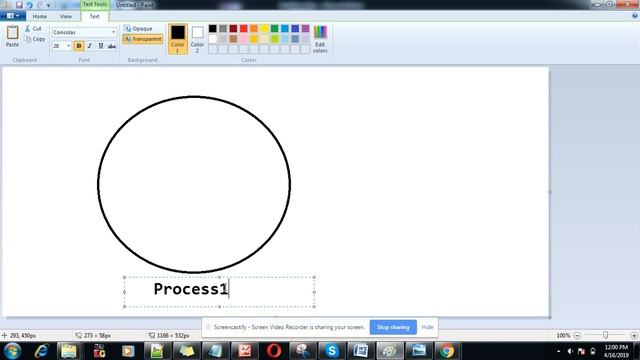Launch Opera browser from taskbar
Image resolution: width=640 pixels, height=360 pixels.
pyautogui.click(x=273, y=351)
